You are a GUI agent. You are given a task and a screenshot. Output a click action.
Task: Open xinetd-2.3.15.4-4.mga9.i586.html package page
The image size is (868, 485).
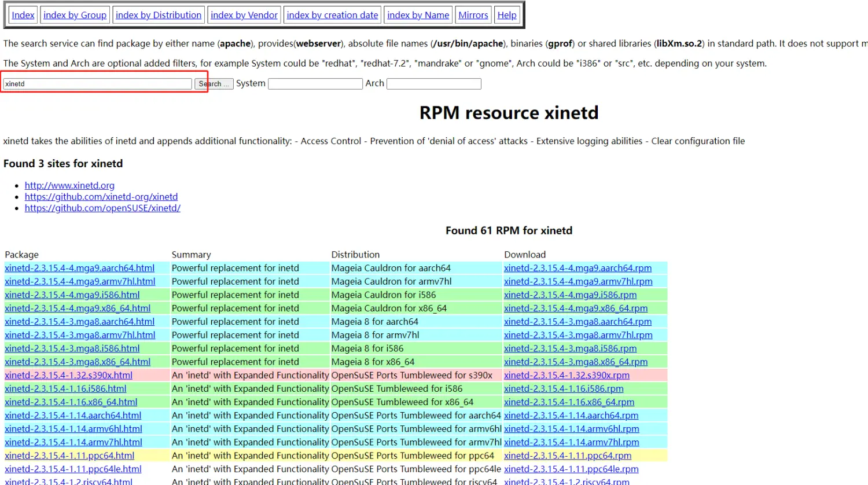(72, 295)
